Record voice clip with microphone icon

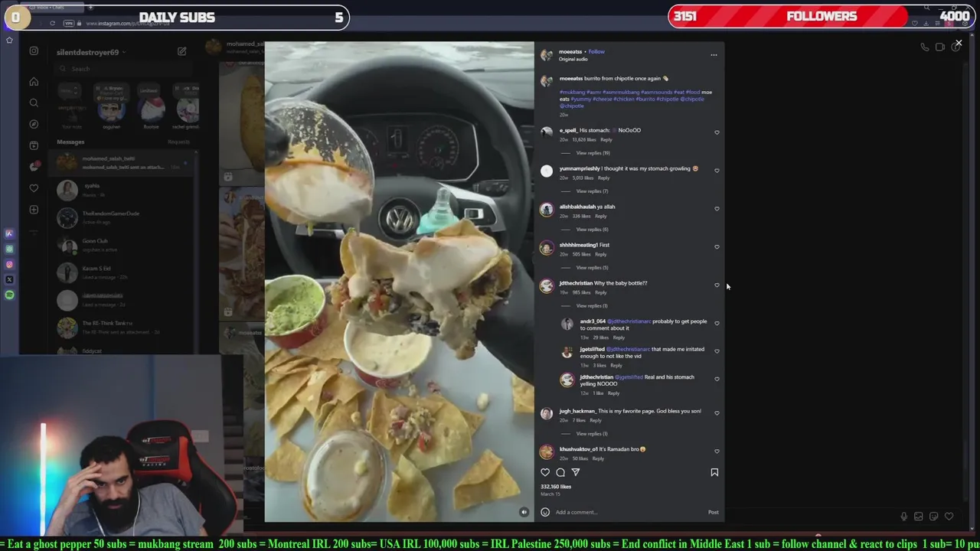(x=903, y=517)
